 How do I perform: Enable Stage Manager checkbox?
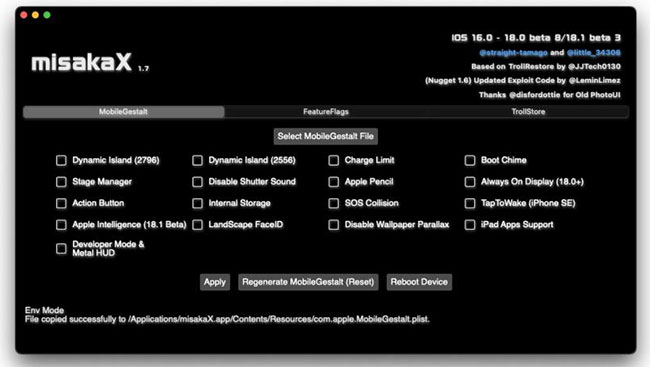(61, 182)
